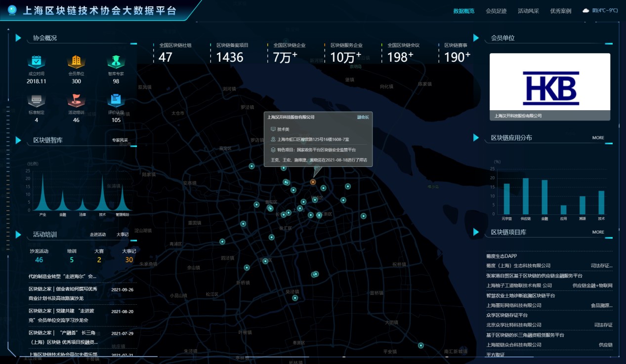
Task: Click the orange highlighted map marker
Action: pos(313,182)
